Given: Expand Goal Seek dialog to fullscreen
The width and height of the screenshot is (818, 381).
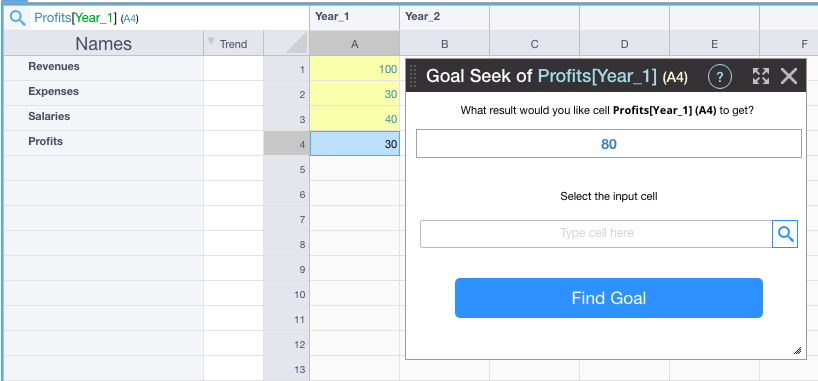Looking at the screenshot, I should point(761,77).
